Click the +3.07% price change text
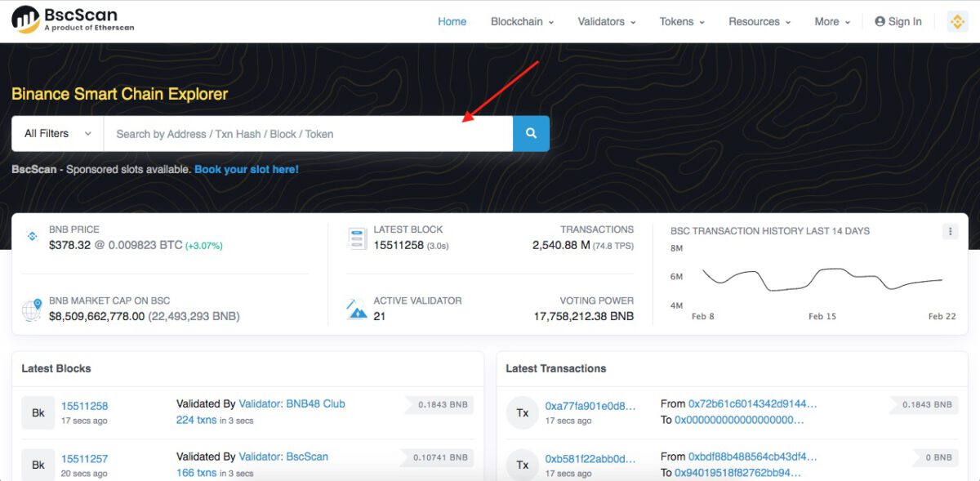Image resolution: width=980 pixels, height=481 pixels. [x=204, y=246]
